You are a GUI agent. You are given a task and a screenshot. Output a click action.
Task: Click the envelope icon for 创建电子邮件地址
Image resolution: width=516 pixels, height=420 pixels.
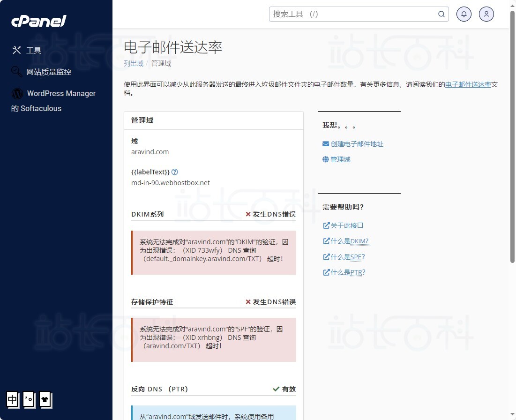click(x=326, y=144)
